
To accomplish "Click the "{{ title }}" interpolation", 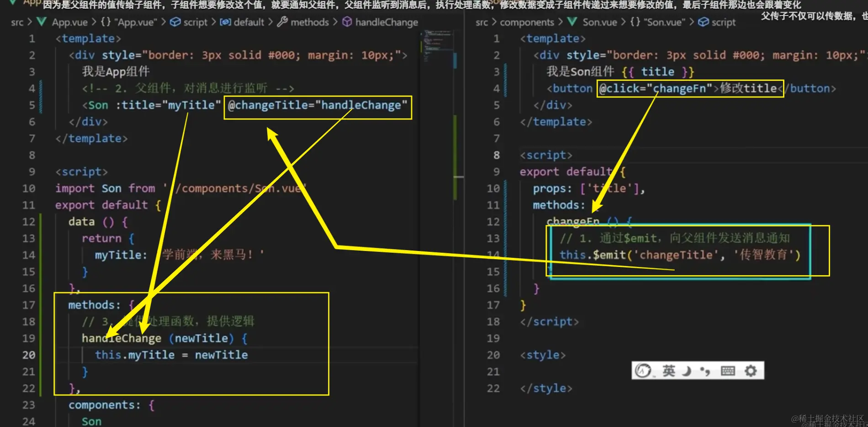I will 658,72.
